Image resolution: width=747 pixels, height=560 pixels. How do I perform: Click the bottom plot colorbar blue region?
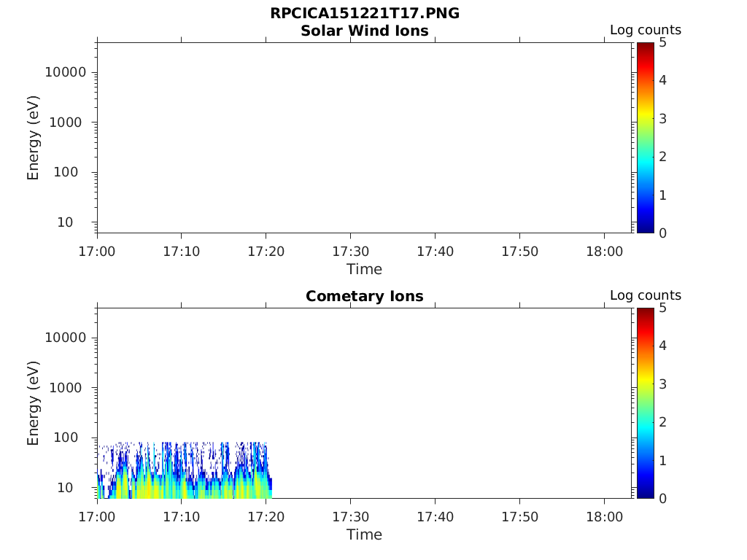point(645,472)
